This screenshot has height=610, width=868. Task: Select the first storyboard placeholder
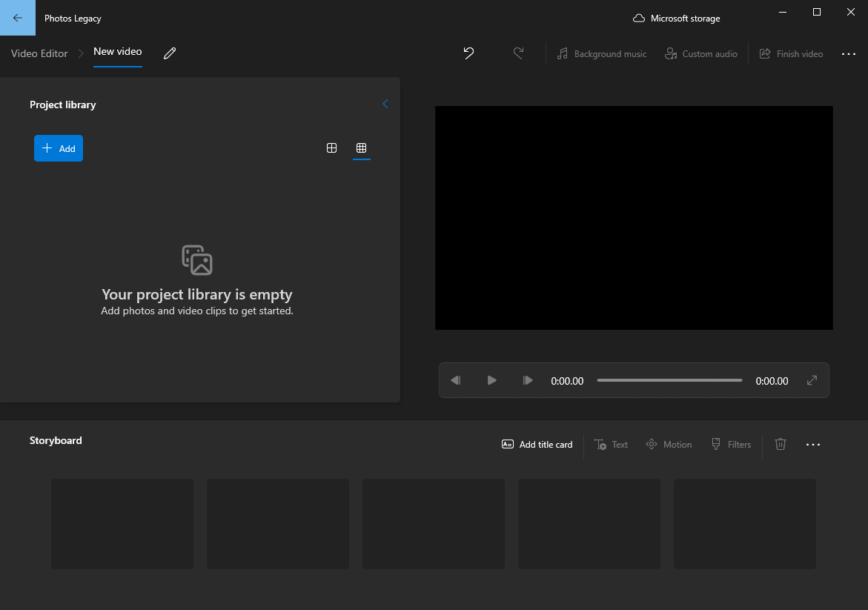[122, 523]
